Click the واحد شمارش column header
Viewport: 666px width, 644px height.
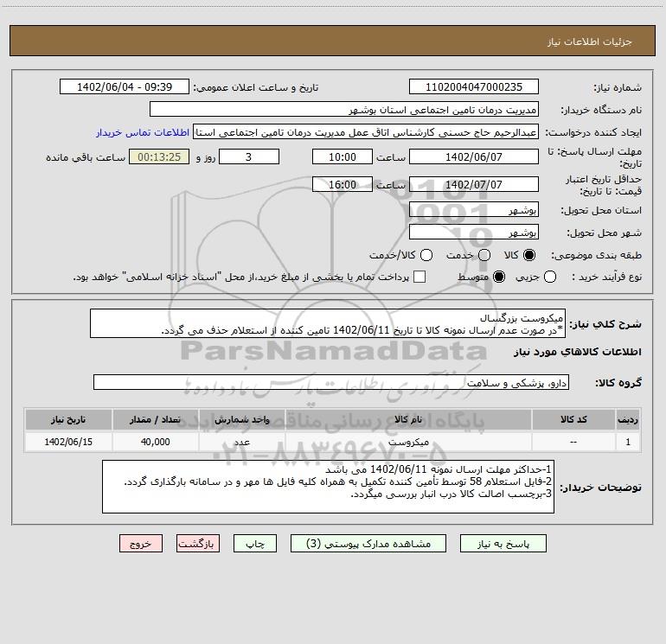point(241,420)
